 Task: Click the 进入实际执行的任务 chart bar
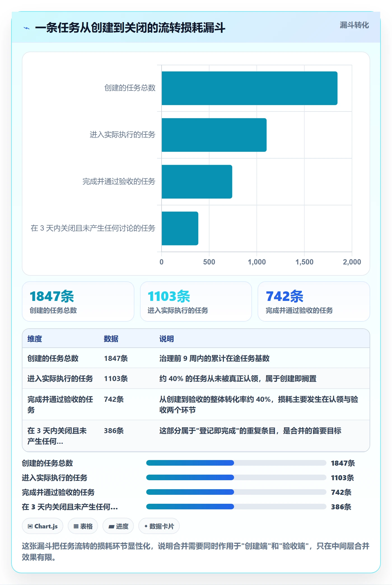pos(214,135)
